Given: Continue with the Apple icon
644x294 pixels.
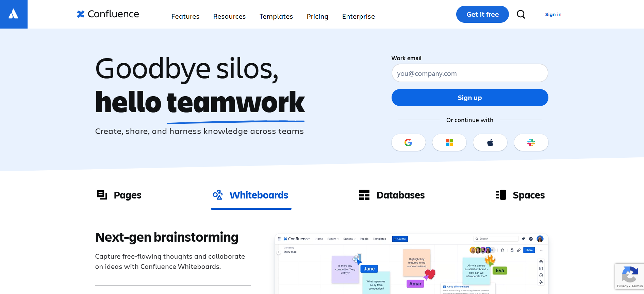Looking at the screenshot, I should tap(490, 142).
